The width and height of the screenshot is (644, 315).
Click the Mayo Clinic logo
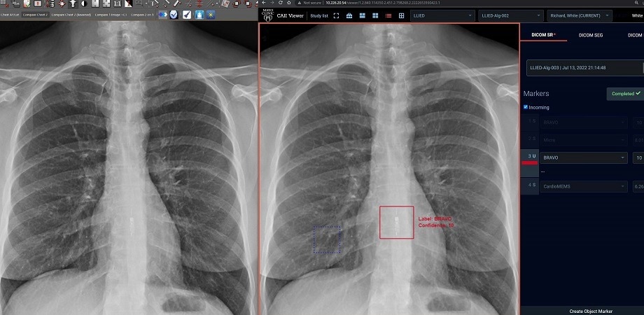click(268, 15)
